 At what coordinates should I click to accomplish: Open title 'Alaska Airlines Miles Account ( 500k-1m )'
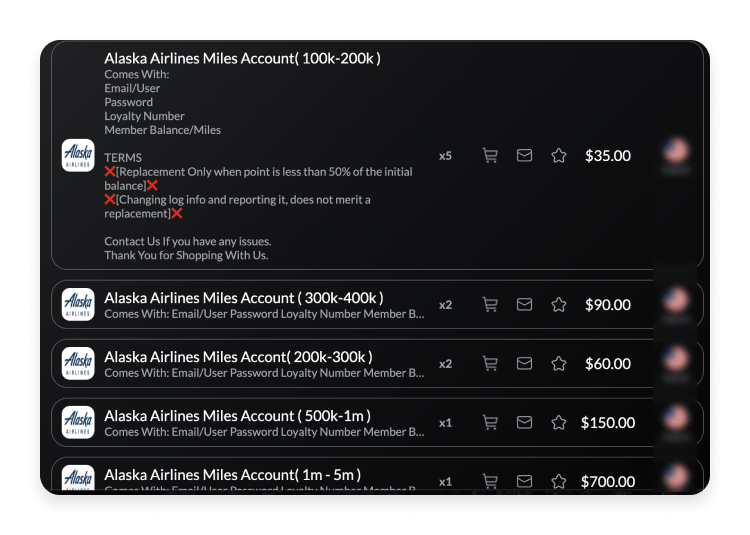click(238, 416)
